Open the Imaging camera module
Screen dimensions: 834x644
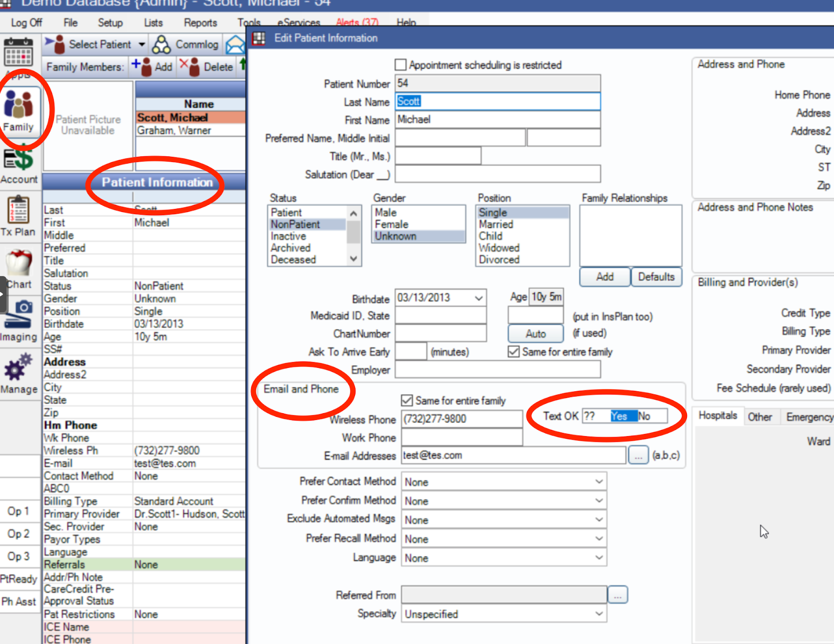(x=19, y=314)
